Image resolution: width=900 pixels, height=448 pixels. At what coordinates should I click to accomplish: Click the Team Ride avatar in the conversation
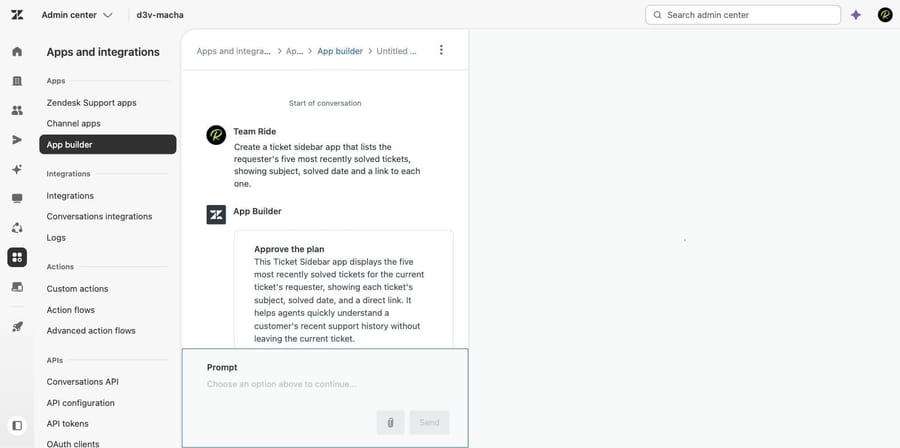[x=216, y=135]
